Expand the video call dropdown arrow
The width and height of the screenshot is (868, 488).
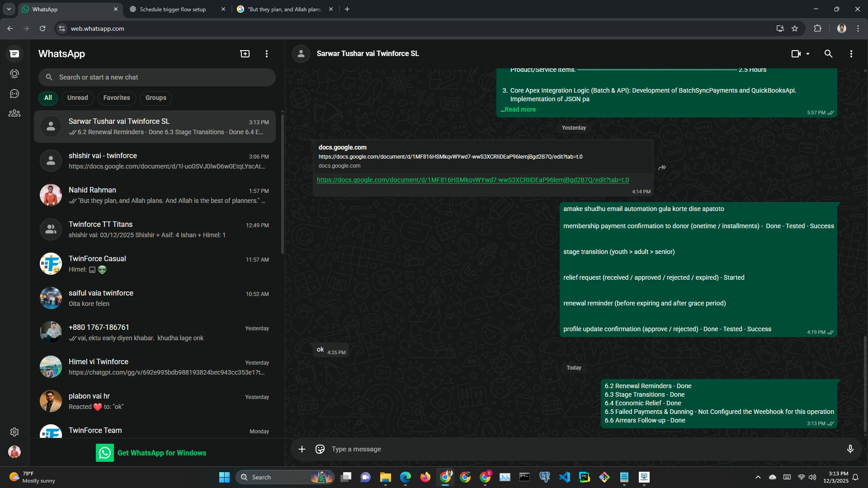808,54
